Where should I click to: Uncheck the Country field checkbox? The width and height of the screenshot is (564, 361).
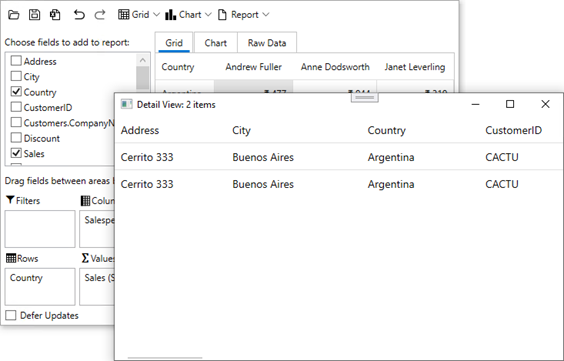(x=16, y=92)
